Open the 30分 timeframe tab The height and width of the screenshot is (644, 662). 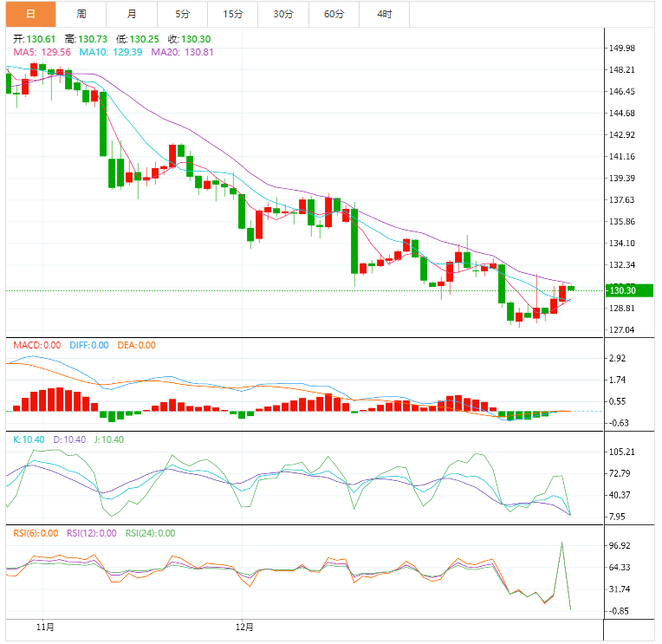click(283, 14)
